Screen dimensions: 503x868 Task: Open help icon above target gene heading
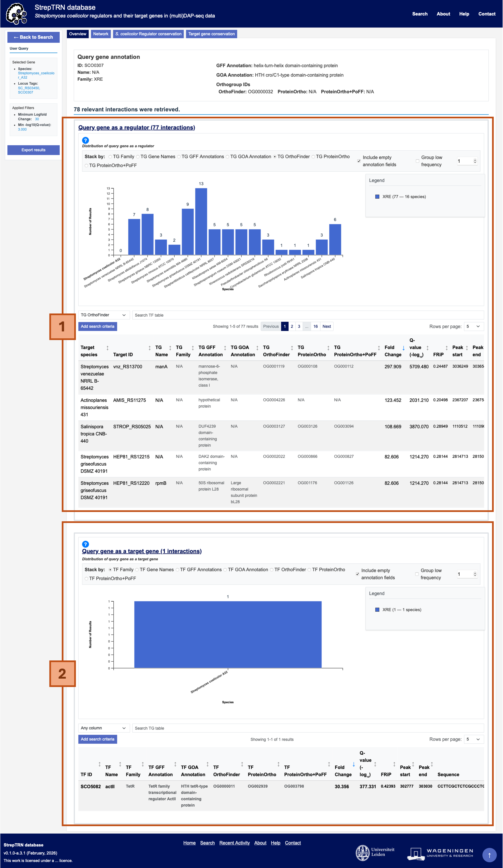pos(85,544)
